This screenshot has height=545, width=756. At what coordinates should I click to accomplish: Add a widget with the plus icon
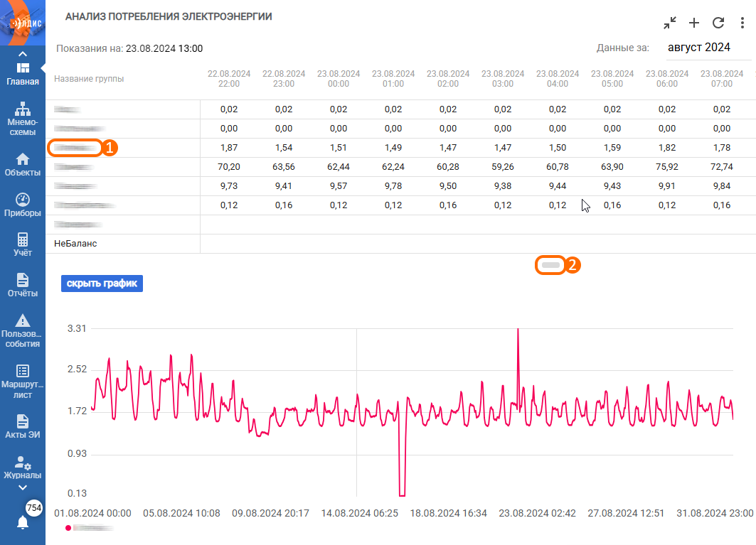click(694, 23)
